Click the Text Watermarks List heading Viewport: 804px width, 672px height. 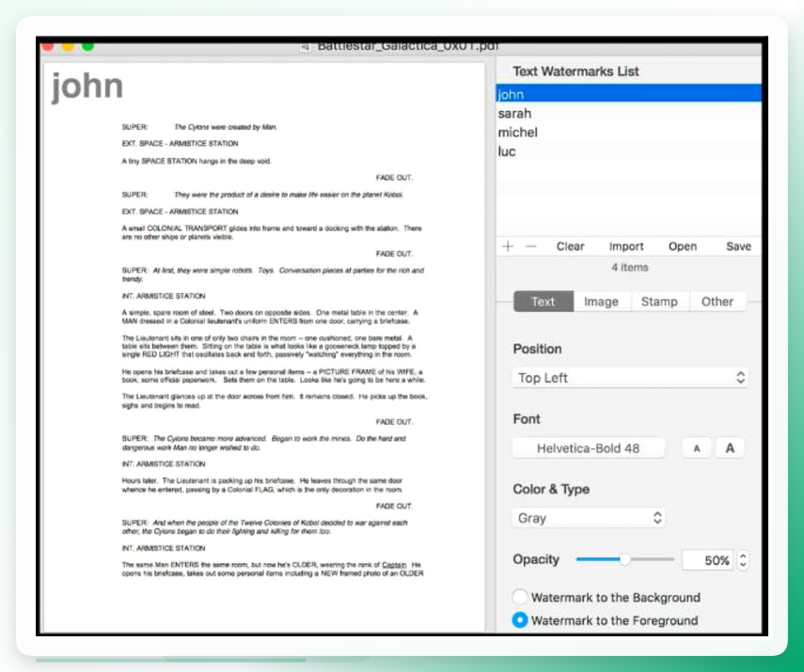[x=575, y=71]
